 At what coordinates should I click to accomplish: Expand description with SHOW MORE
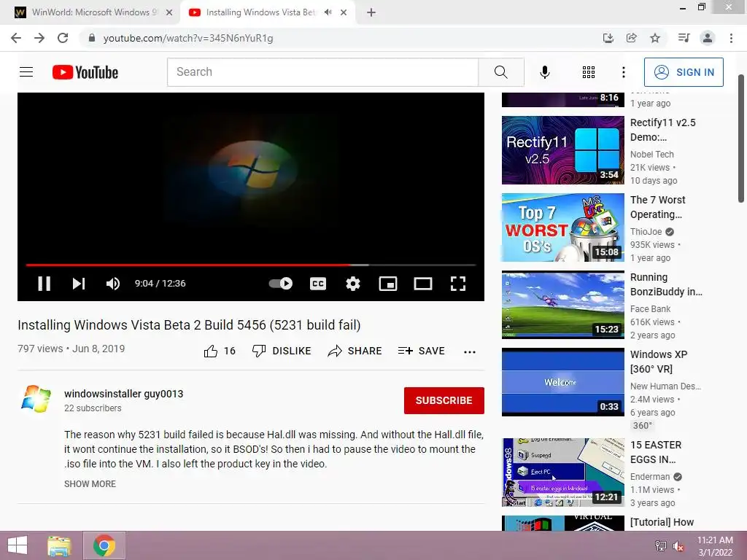pyautogui.click(x=90, y=484)
